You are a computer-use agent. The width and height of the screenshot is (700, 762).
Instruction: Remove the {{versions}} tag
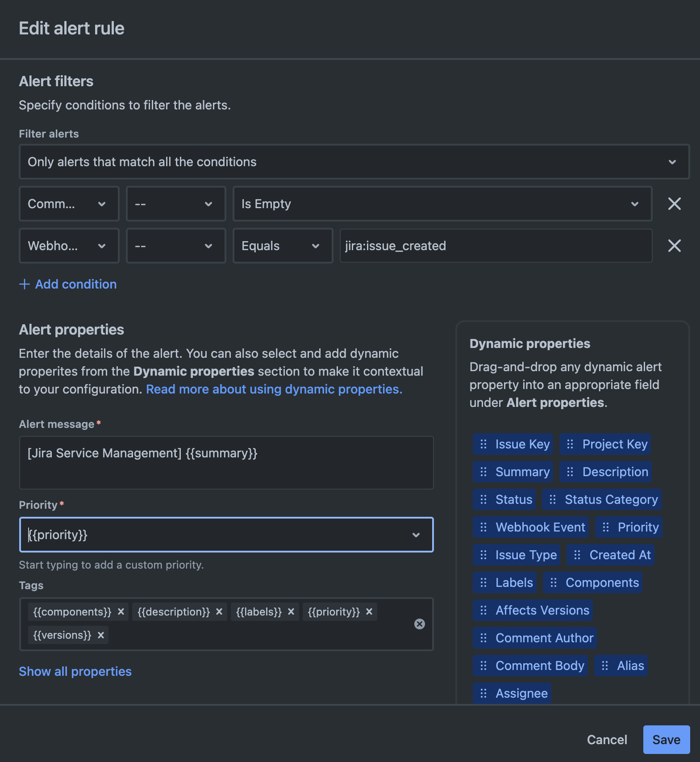click(x=101, y=635)
